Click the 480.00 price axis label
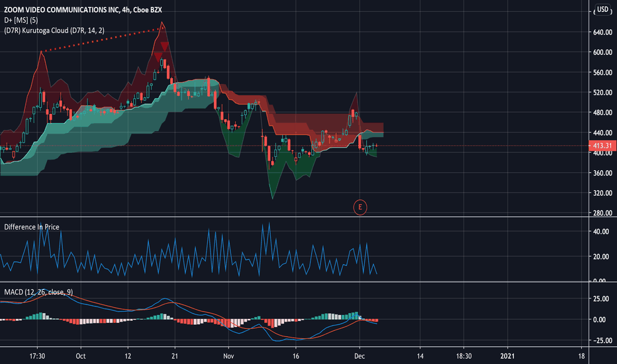617x364 pixels. pyautogui.click(x=602, y=113)
